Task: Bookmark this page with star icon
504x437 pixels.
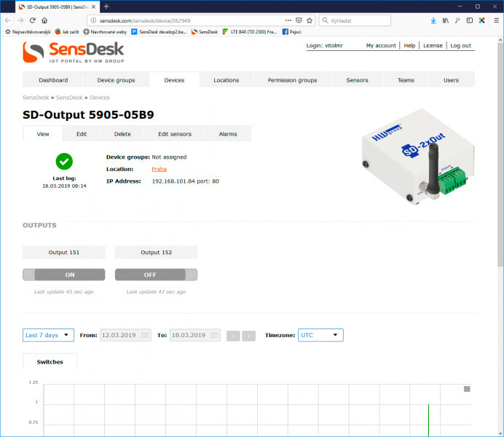Action: point(310,20)
